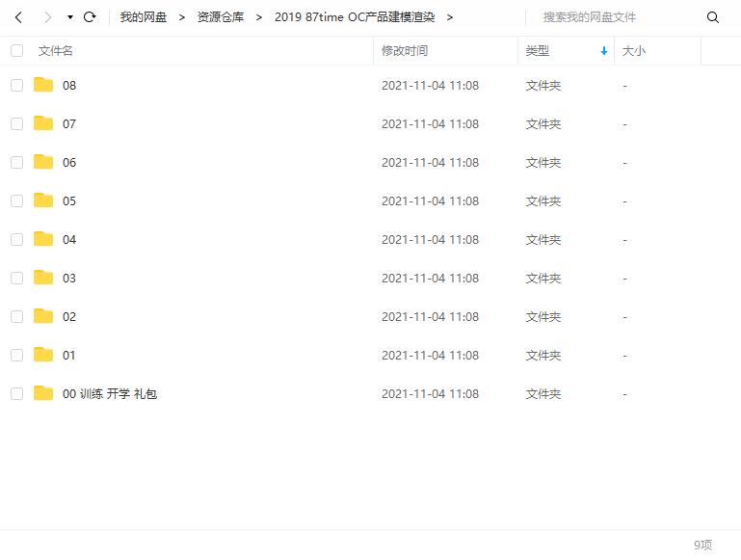Image resolution: width=741 pixels, height=560 pixels.
Task: Click the blue sort direction arrow
Action: click(x=604, y=51)
